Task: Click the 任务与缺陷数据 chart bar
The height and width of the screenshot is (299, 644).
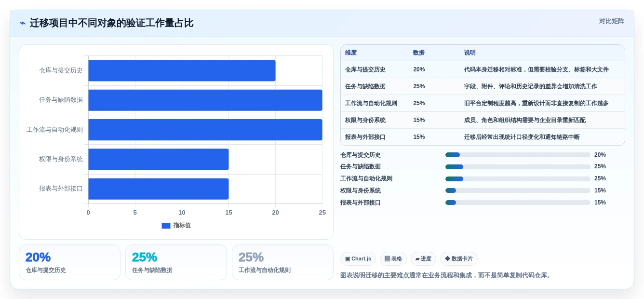Action: point(205,100)
